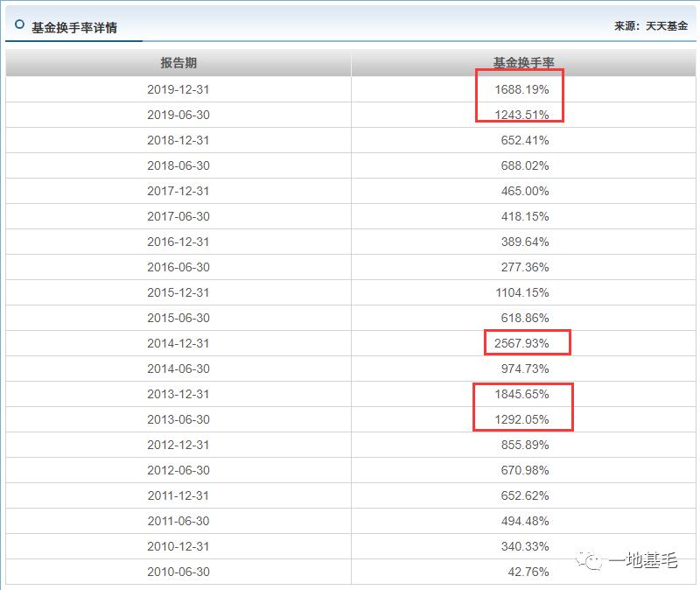Click the 基金换手率 column header
Viewport: 700px width, 590px height.
[523, 63]
